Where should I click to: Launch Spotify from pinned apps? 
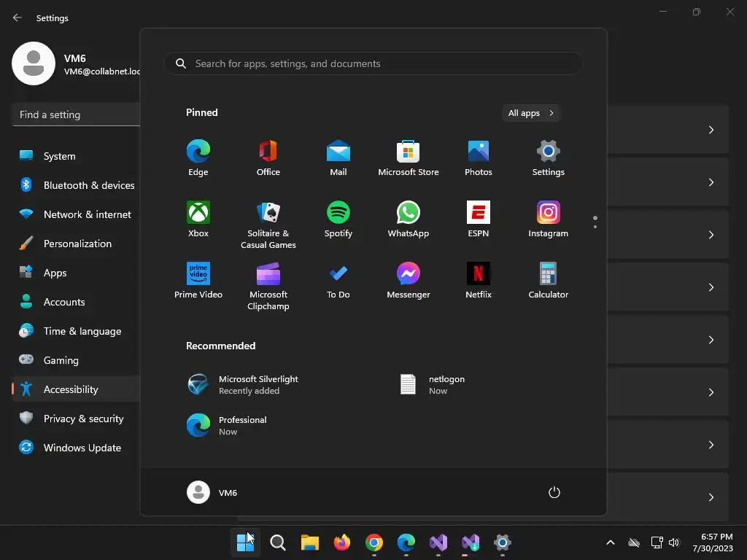[x=338, y=219]
